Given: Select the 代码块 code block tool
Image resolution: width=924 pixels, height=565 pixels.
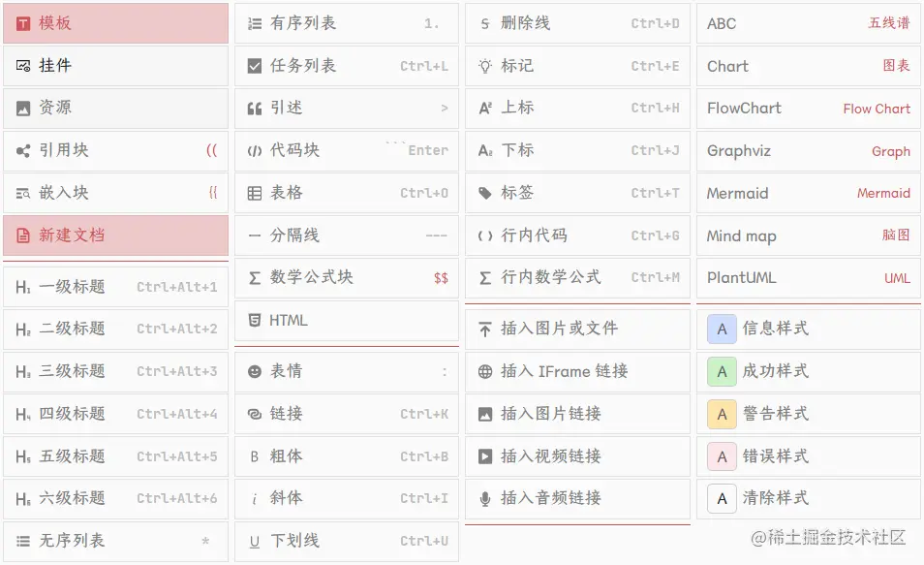Looking at the screenshot, I should [x=346, y=150].
